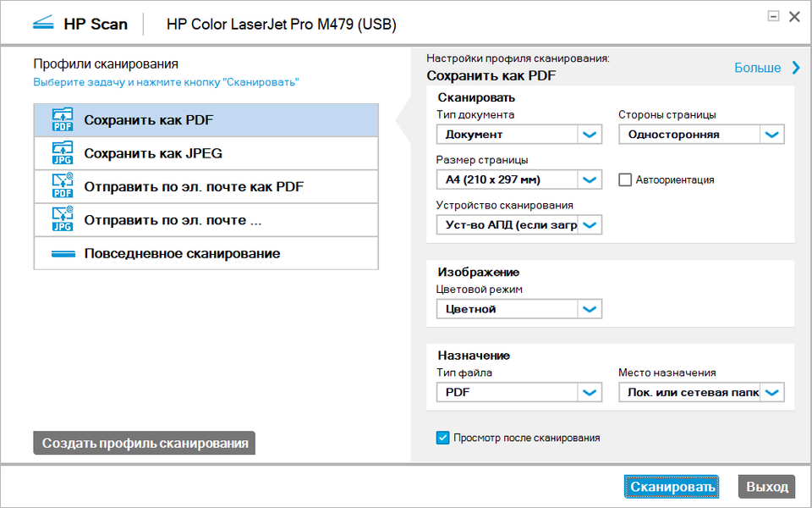This screenshot has width=812, height=508.
Task: Expand the Тип файла PDF dropdown
Action: [x=590, y=392]
